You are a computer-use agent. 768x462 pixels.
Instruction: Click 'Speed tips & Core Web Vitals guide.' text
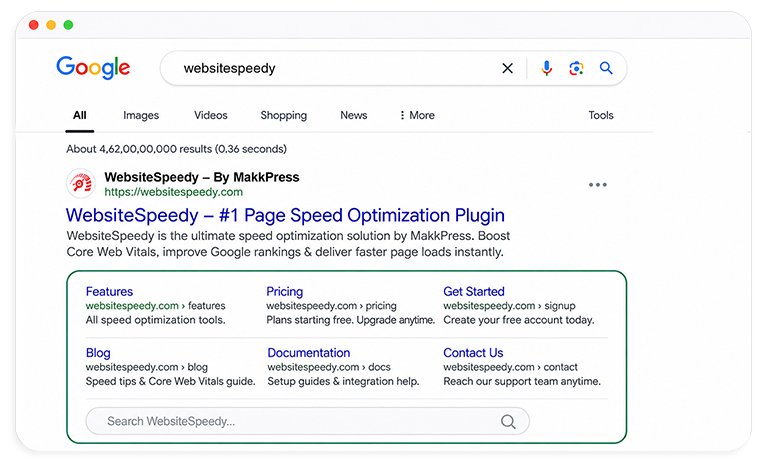coord(170,381)
